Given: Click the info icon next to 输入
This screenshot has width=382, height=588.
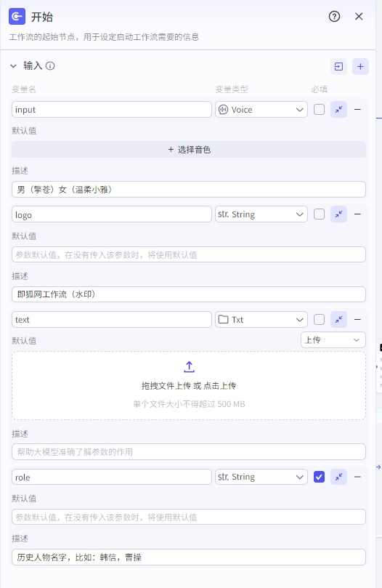Looking at the screenshot, I should [50, 66].
